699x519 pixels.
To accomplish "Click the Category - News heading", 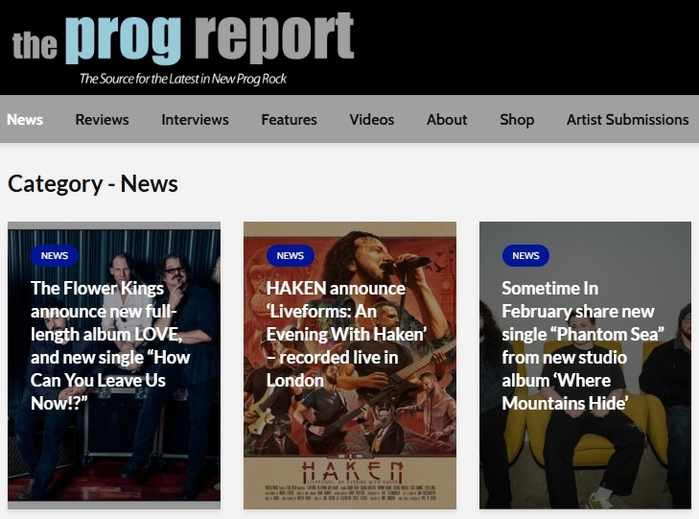I will pos(93,184).
